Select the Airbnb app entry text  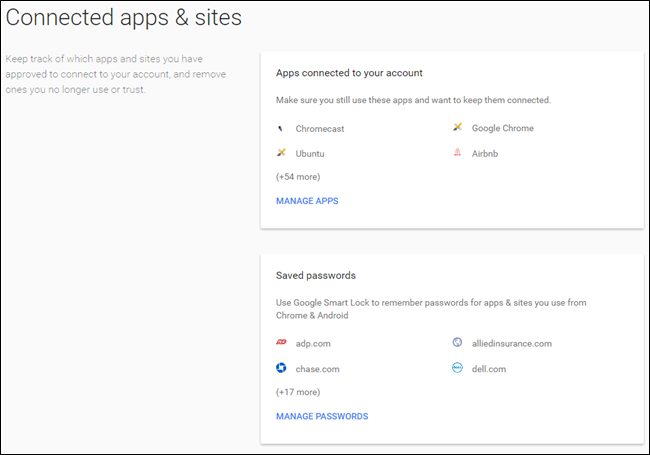tap(485, 154)
